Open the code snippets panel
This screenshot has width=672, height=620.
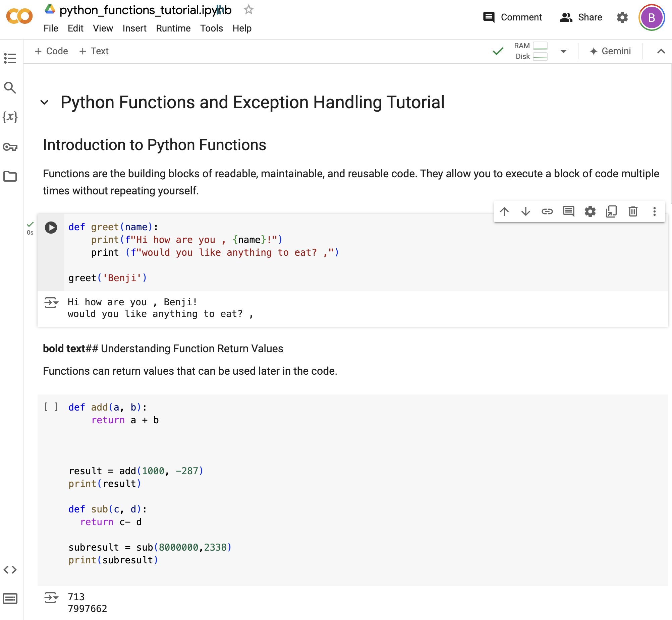coord(10,569)
